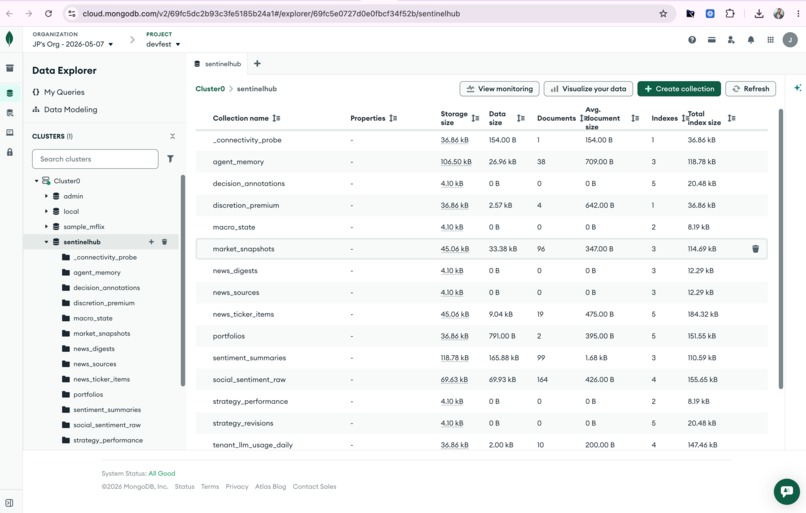The width and height of the screenshot is (806, 513).
Task: Sort by Total index size column icon
Action: tap(731, 118)
